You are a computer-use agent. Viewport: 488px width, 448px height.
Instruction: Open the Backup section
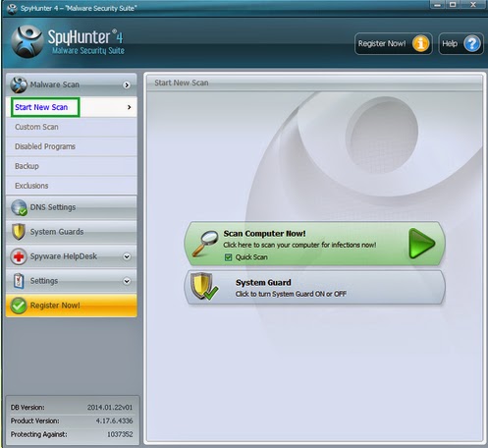(72, 166)
